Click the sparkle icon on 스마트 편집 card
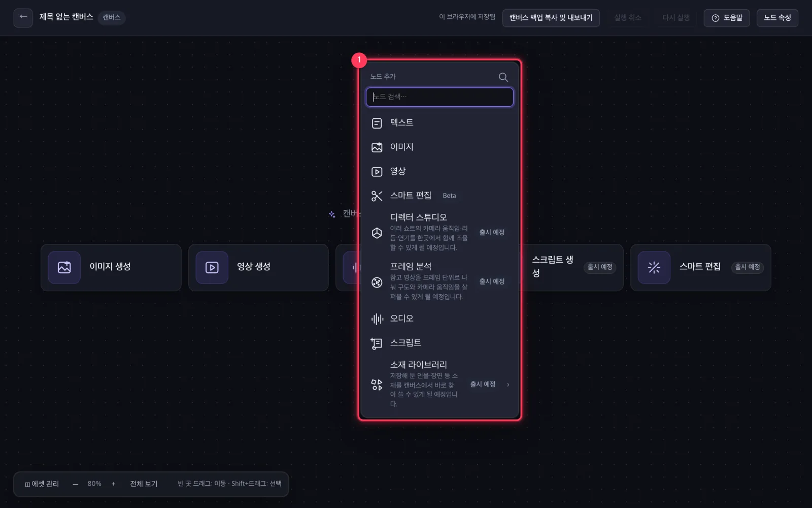 tap(654, 267)
